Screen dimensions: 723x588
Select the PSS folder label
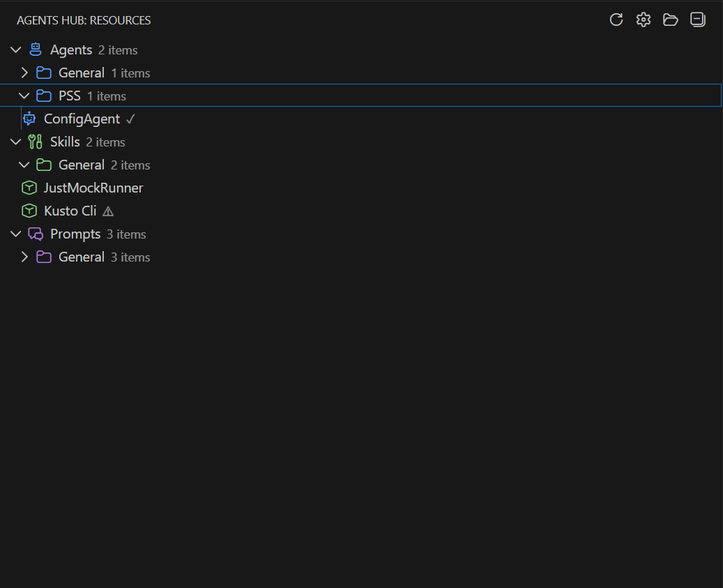coord(70,96)
